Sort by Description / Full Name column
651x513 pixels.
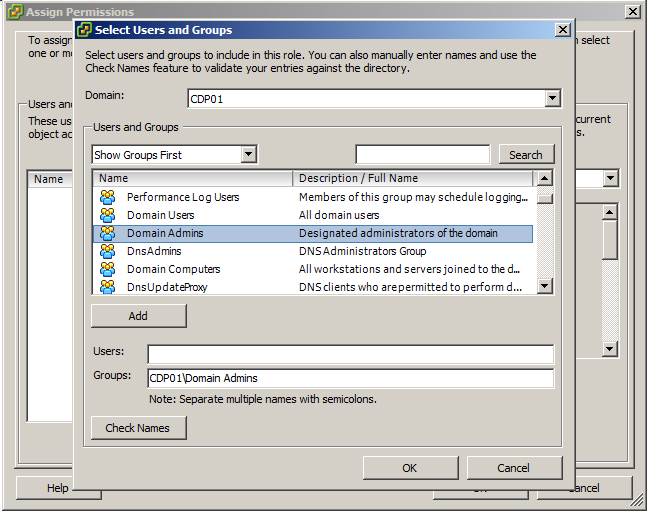click(414, 178)
